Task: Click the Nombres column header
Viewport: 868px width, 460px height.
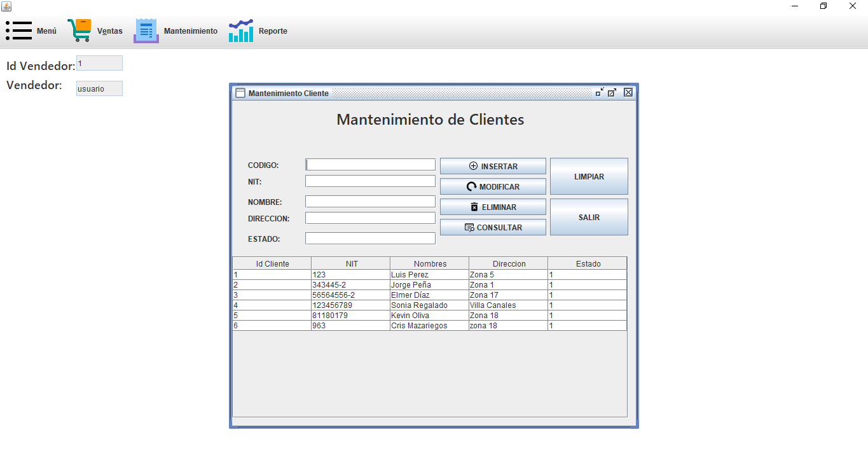Action: point(430,263)
